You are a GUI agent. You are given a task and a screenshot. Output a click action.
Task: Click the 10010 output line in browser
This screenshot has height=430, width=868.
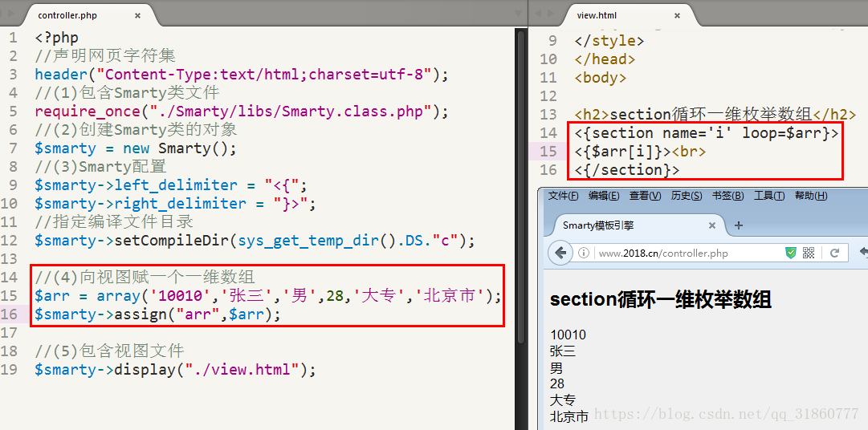point(568,335)
